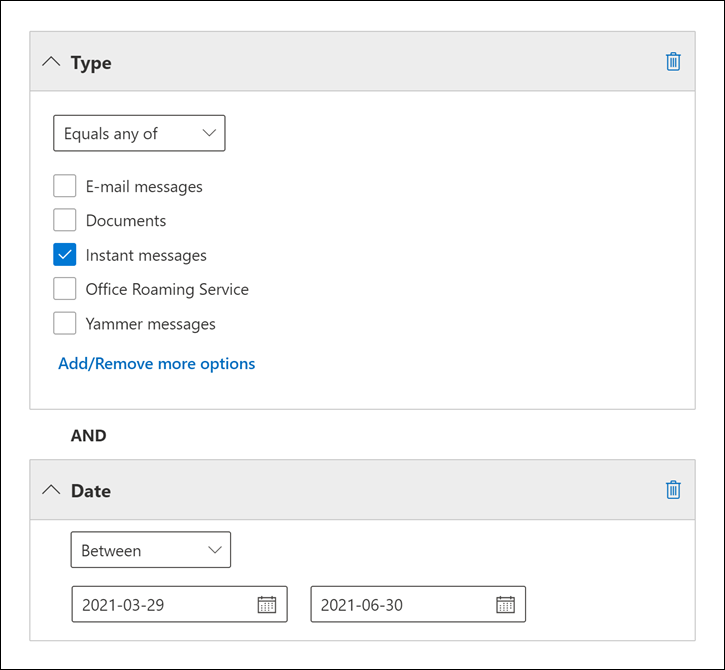Collapse the Type section chevron

[x=51, y=62]
